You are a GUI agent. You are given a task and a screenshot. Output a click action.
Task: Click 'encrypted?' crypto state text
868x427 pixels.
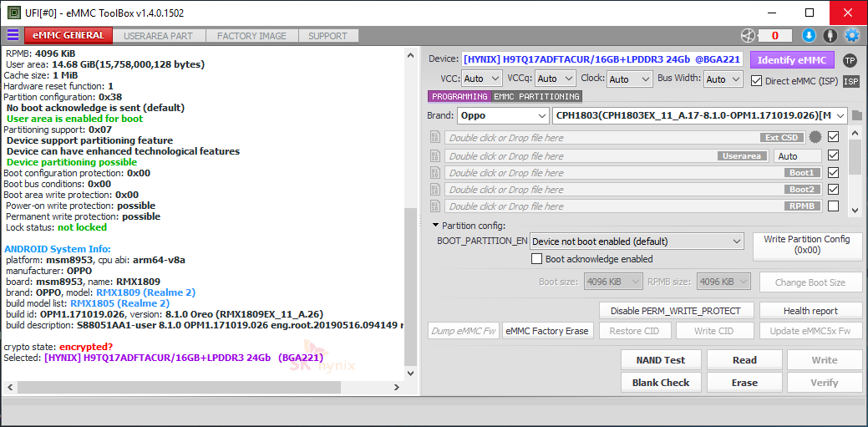[86, 347]
